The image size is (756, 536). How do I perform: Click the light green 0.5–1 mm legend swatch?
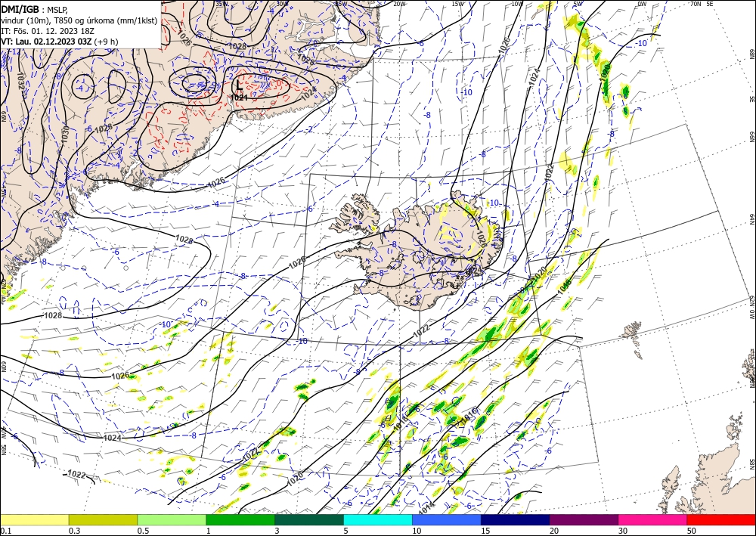point(172,519)
